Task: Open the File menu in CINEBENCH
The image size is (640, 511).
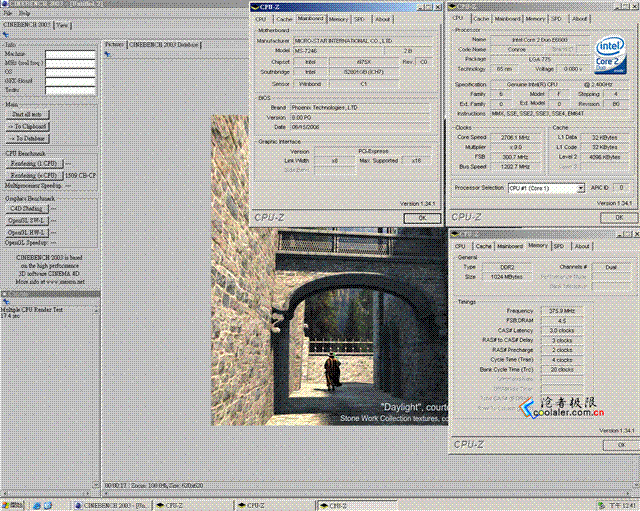Action: (8, 13)
